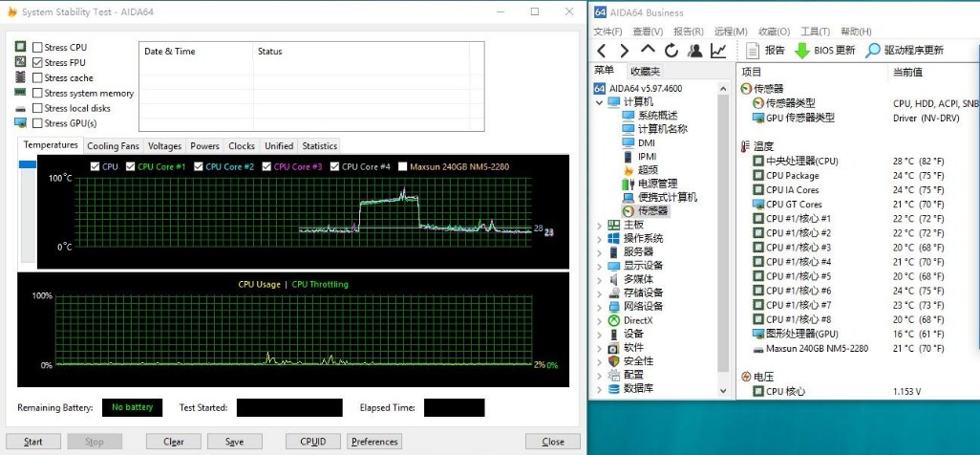The height and width of the screenshot is (455, 980).
Task: Expand the 网络设备 tree node
Action: point(600,307)
